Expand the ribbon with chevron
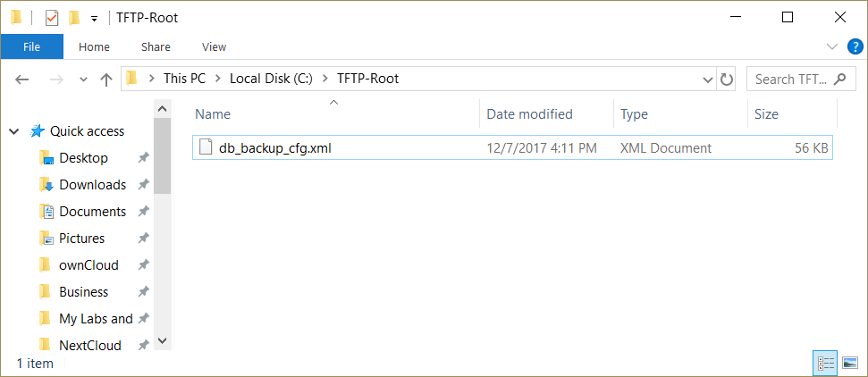The image size is (868, 377). click(x=832, y=46)
